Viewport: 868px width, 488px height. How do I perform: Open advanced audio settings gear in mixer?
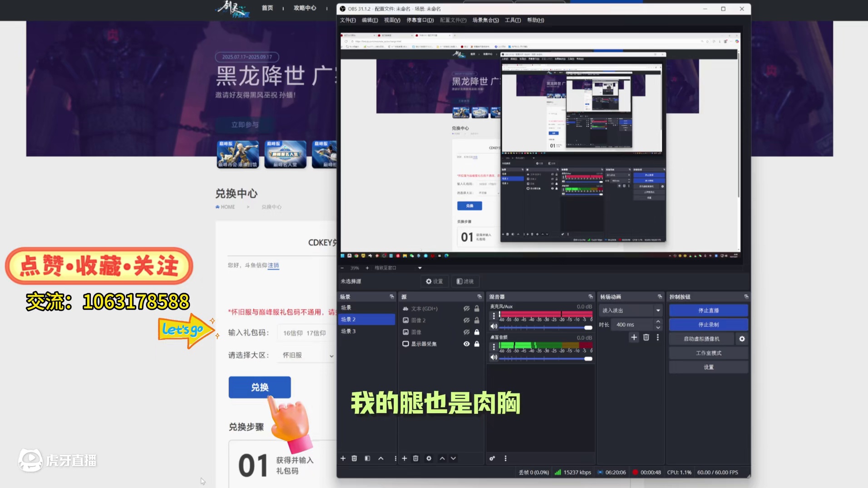point(492,459)
